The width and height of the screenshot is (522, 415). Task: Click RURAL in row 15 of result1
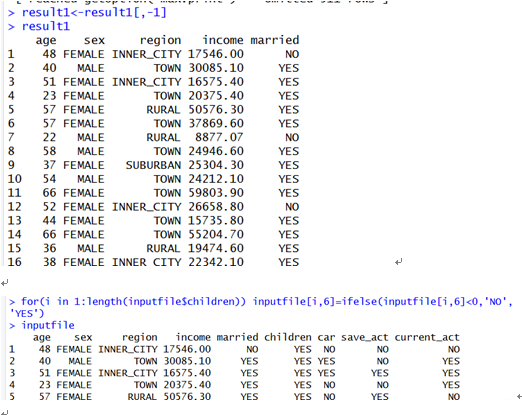tap(163, 248)
